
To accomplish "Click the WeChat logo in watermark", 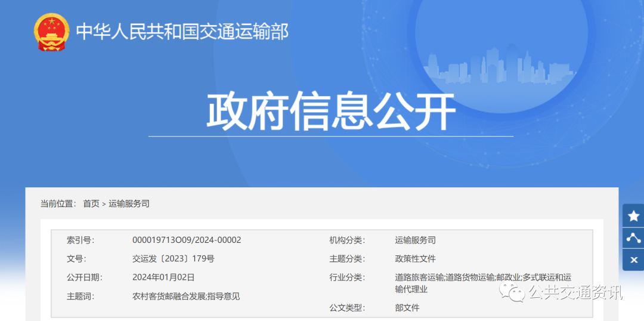I will click(x=512, y=292).
